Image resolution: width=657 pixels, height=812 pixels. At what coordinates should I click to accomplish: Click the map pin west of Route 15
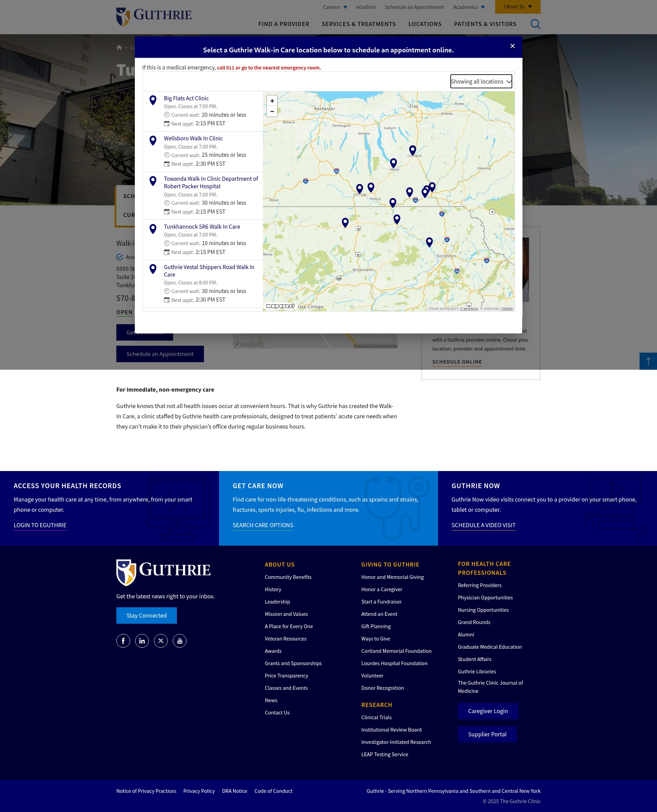point(345,222)
